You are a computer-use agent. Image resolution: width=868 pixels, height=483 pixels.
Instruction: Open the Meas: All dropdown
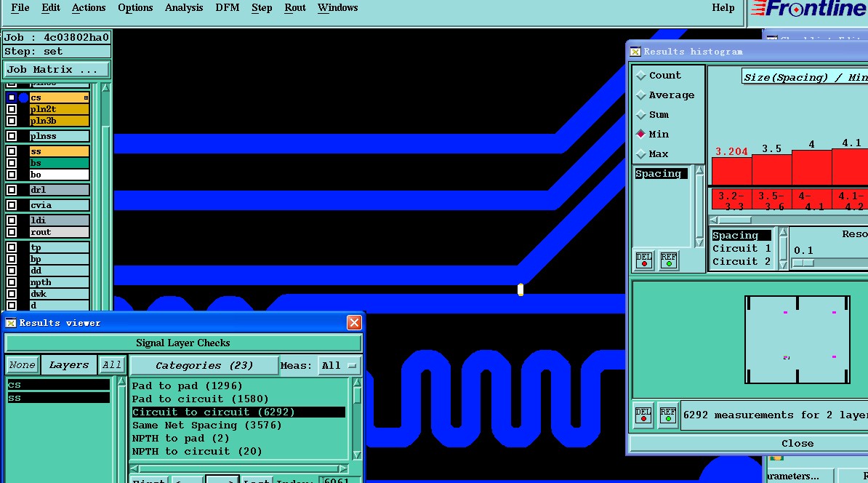[339, 366]
